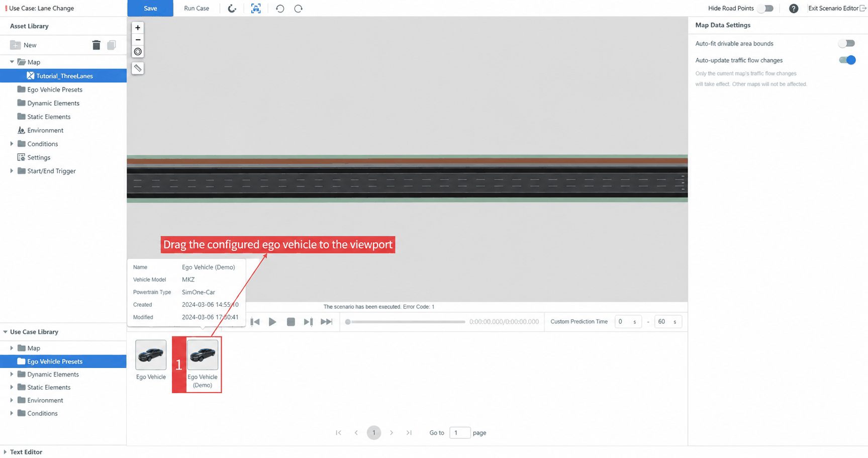Click the stop button
The image size is (868, 458).
291,322
